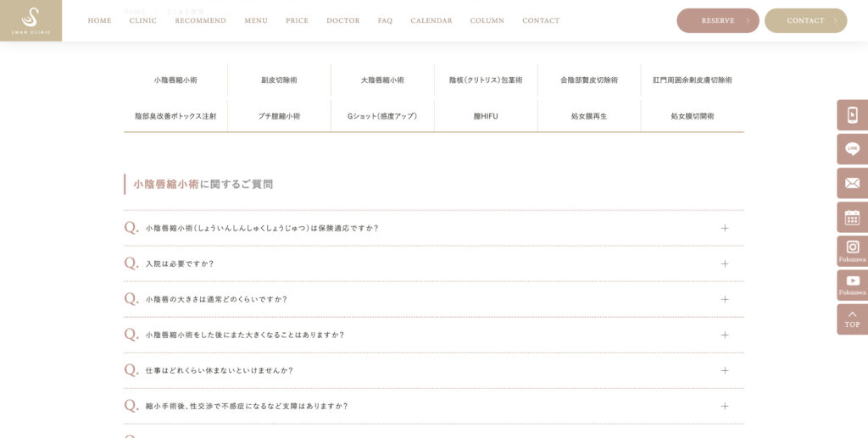Click question 小陰唇縮小術をした後にまた大きくなること
The image size is (868, 438).
point(245,335)
